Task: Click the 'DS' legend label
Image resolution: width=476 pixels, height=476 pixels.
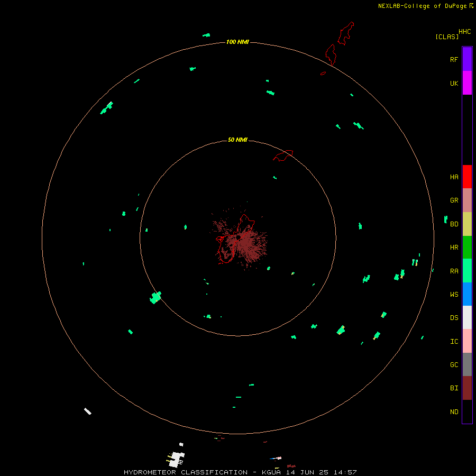Action: [454, 318]
